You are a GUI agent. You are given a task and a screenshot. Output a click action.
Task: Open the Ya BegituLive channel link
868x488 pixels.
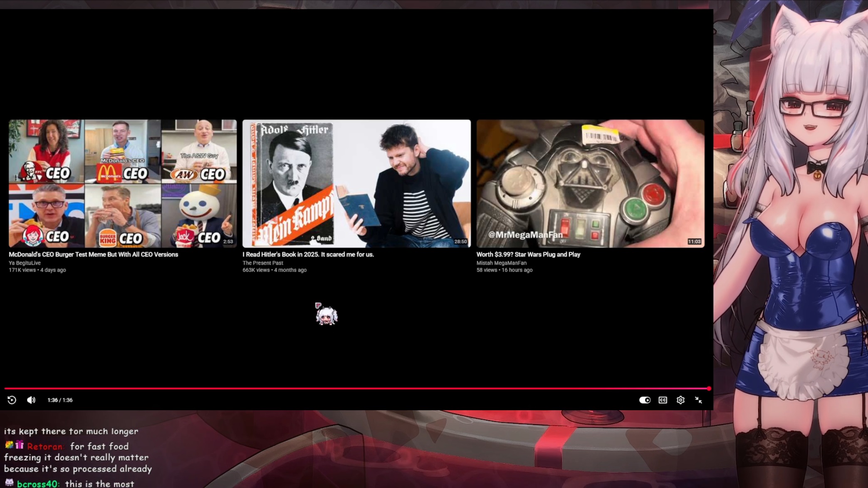click(25, 263)
